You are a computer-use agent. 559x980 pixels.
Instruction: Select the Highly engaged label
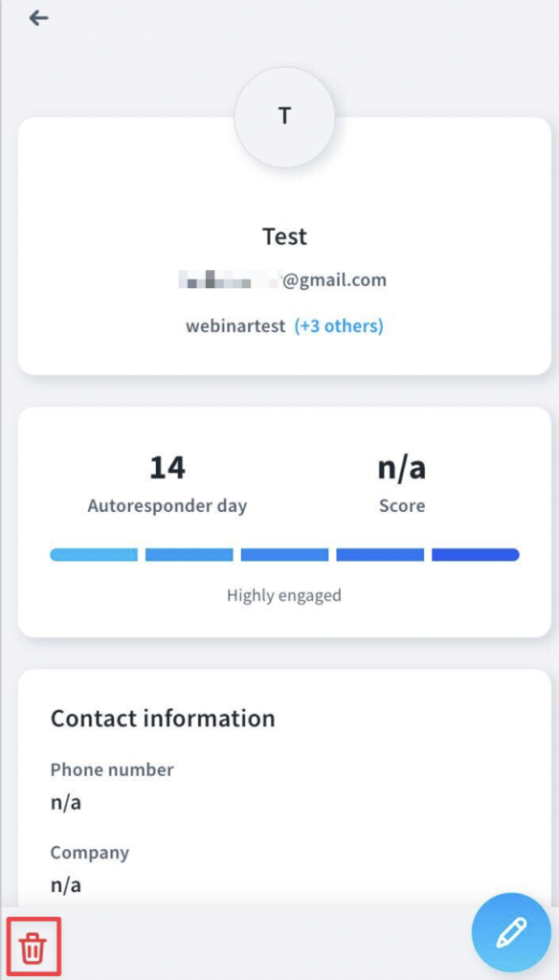coord(284,595)
